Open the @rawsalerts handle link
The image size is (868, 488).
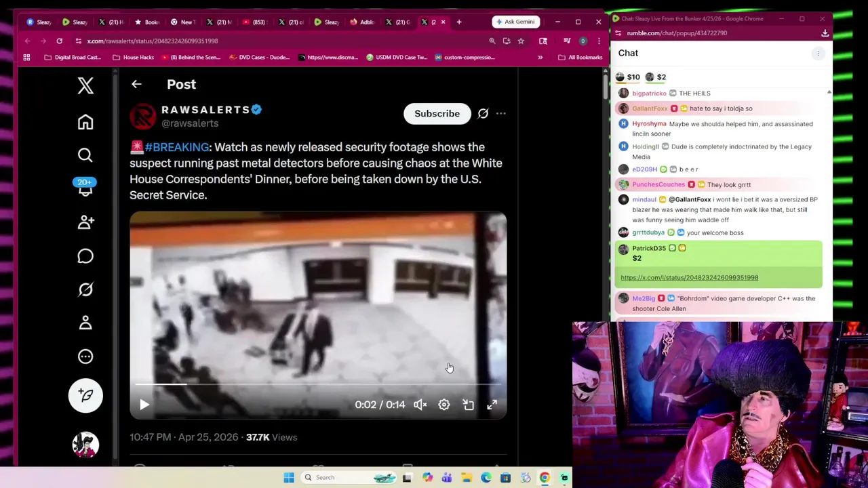click(x=190, y=123)
